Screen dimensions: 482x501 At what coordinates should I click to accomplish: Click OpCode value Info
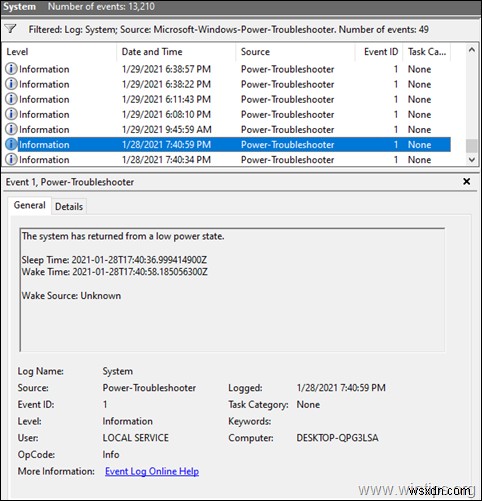tap(111, 454)
